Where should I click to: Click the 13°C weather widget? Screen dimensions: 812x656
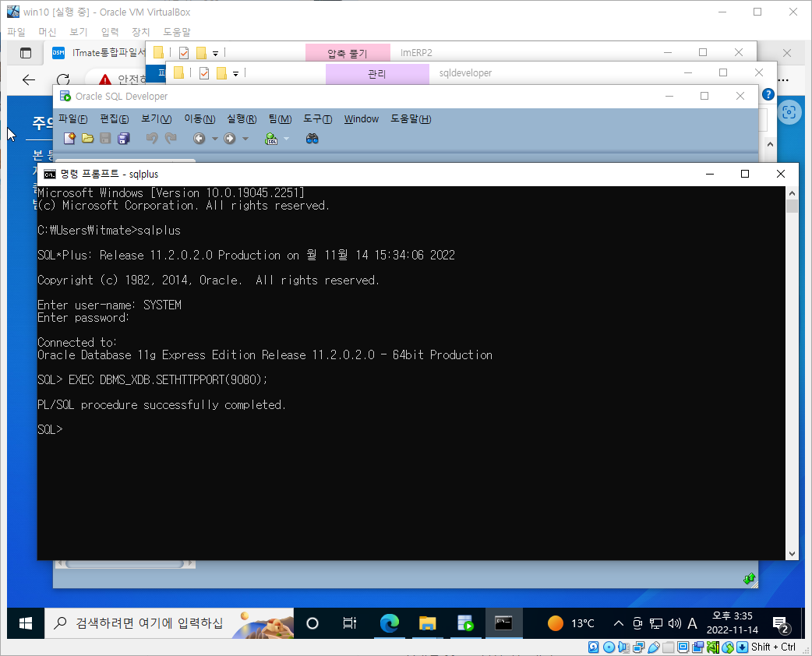pyautogui.click(x=571, y=623)
